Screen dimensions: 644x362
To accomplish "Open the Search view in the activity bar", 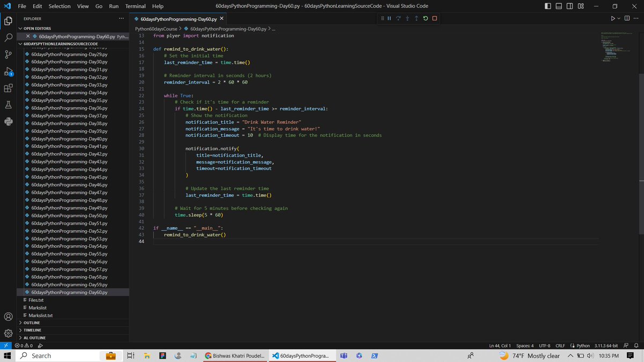I will (x=8, y=38).
